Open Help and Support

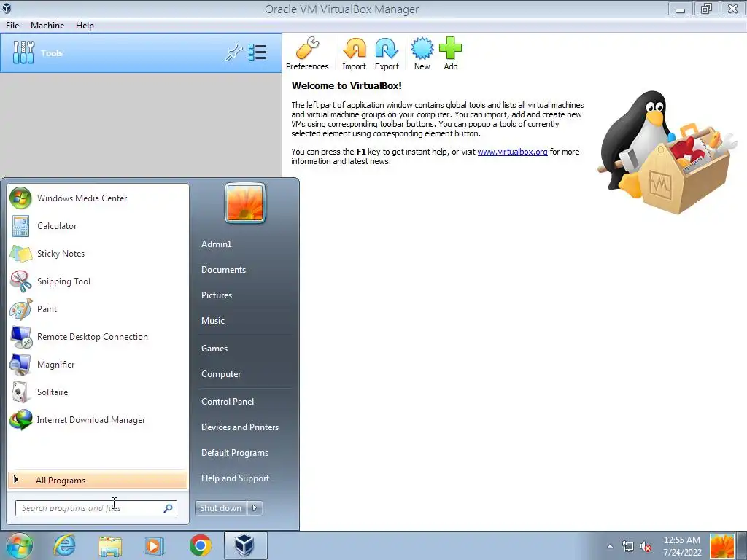click(x=236, y=478)
